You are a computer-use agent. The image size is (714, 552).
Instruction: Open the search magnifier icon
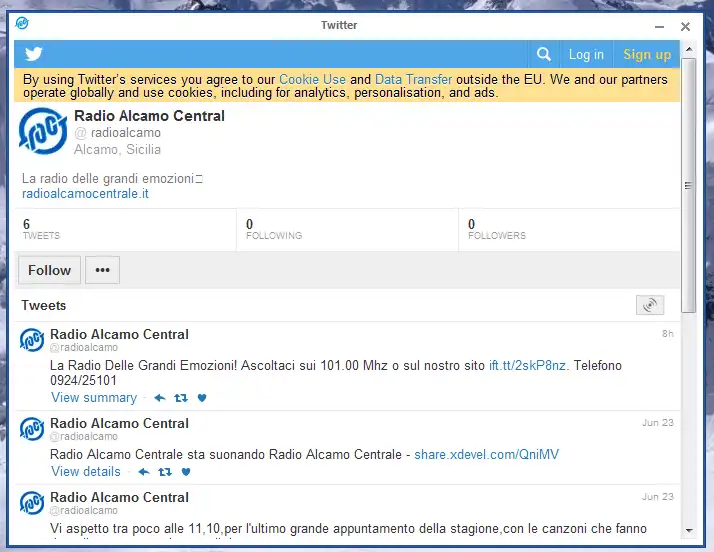pos(544,54)
